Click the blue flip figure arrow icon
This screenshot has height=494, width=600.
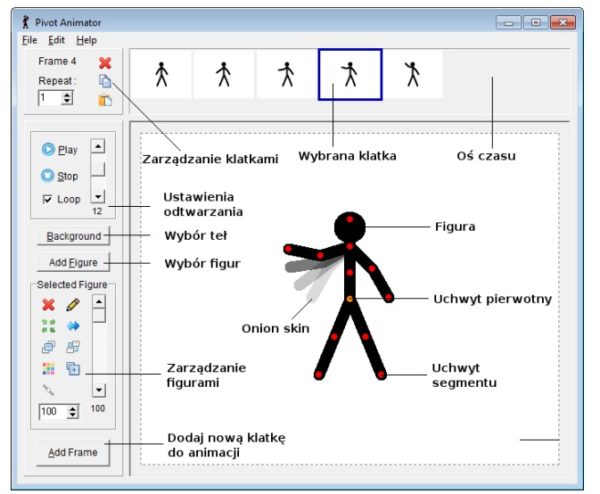click(x=73, y=326)
